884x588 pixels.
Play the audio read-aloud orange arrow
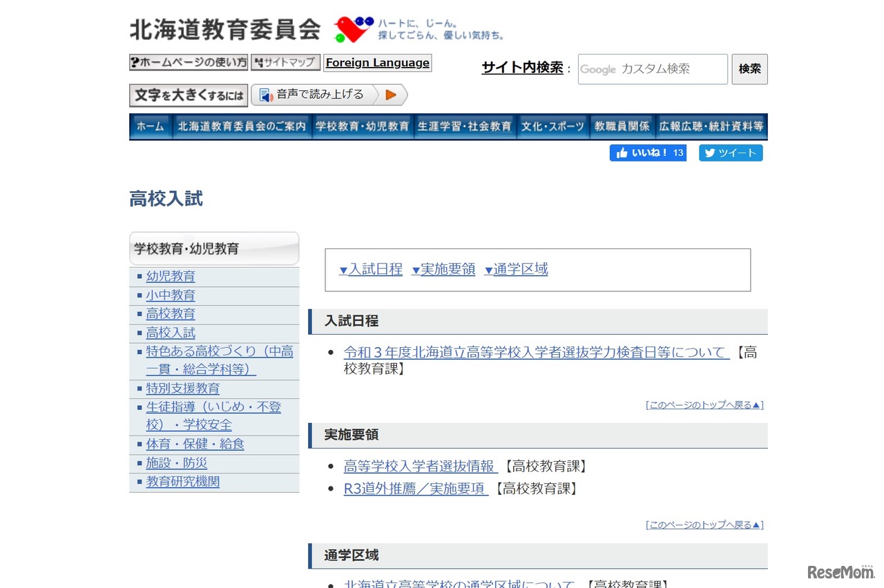point(391,95)
